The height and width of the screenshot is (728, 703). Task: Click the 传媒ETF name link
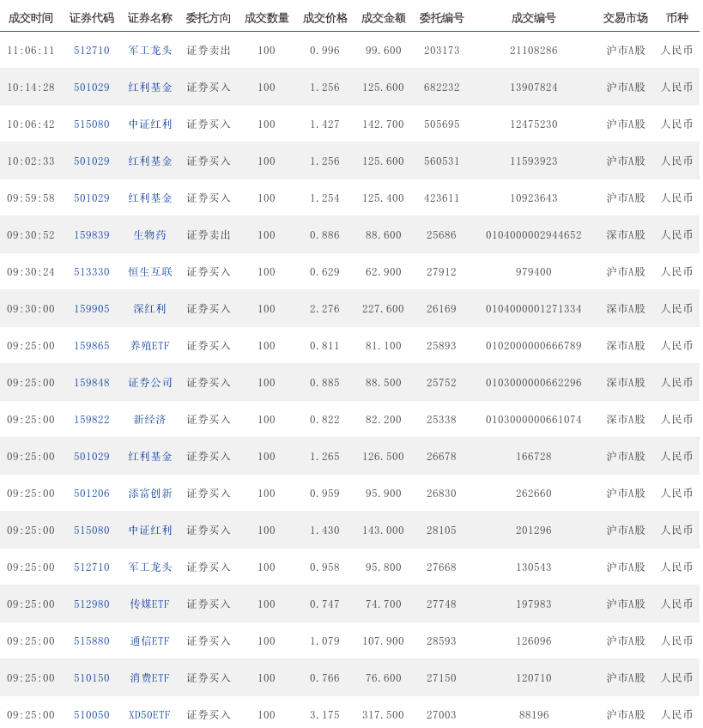pyautogui.click(x=150, y=604)
